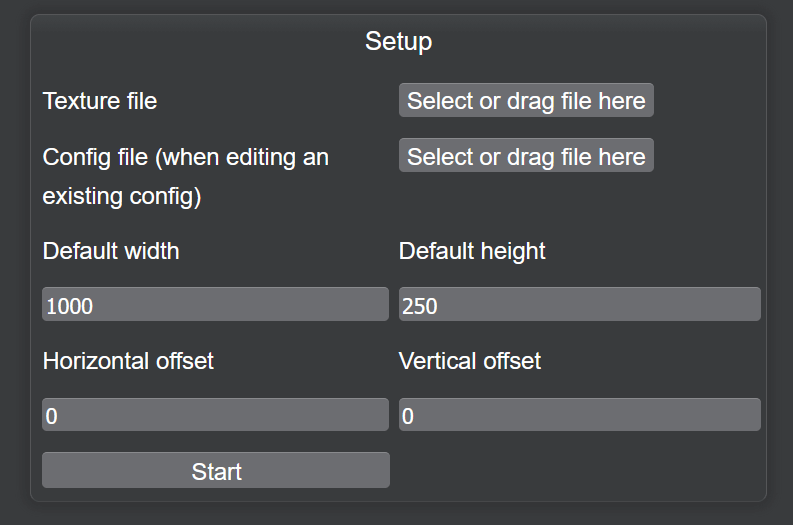The image size is (793, 525).
Task: Click the Texture file label
Action: [x=100, y=101]
